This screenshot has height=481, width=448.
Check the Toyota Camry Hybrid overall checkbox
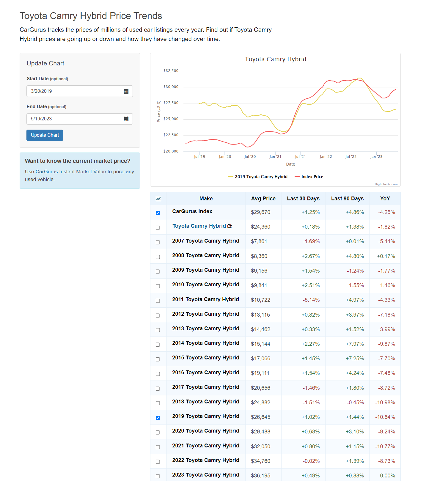point(158,228)
